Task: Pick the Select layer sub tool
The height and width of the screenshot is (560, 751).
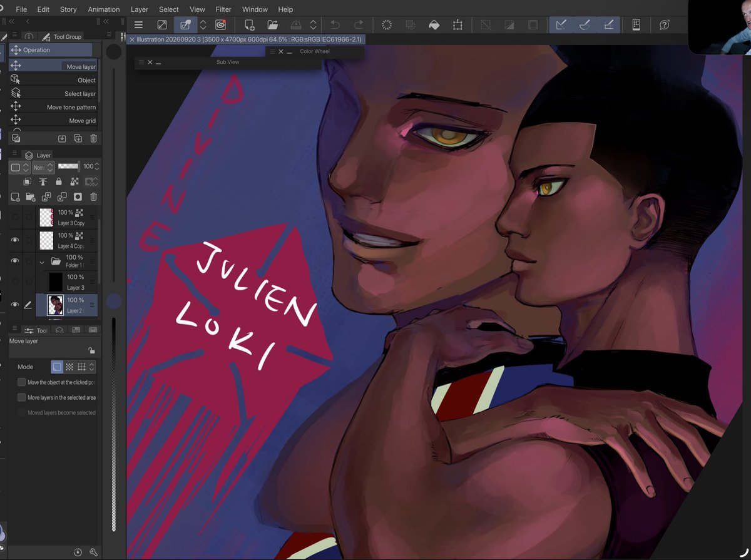Action: tap(54, 93)
